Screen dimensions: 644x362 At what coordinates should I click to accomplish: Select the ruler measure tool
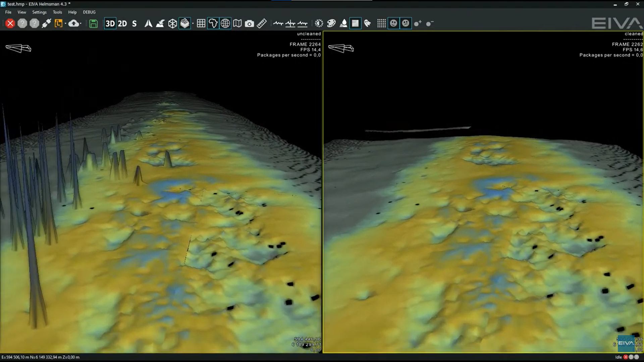point(262,23)
